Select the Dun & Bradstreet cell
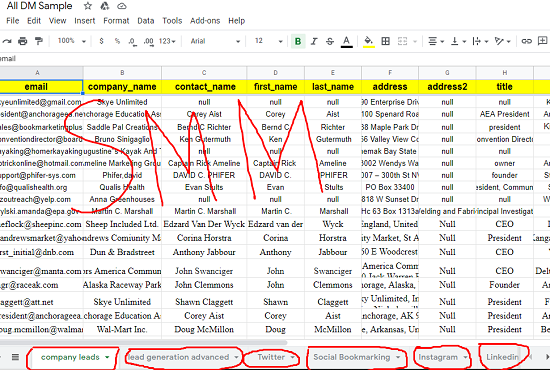This screenshot has width=550, height=370. [122, 252]
